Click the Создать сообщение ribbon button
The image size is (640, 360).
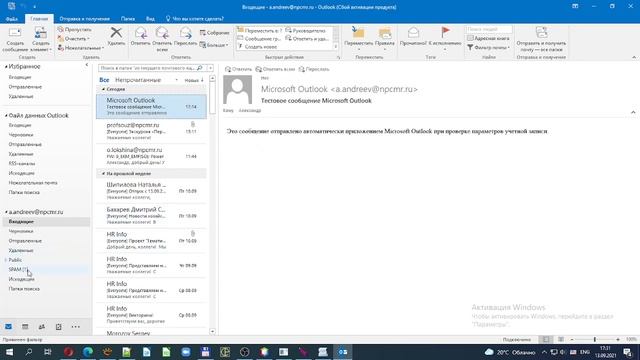(x=15, y=40)
